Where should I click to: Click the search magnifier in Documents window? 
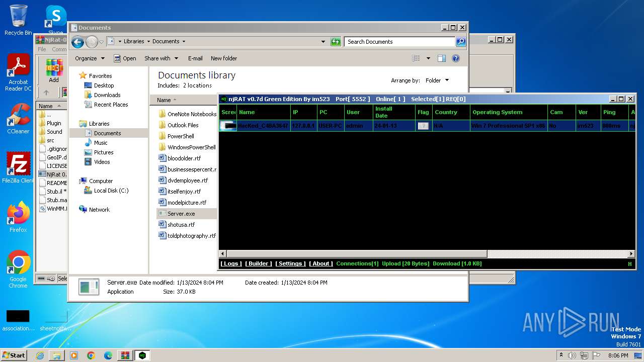460,42
